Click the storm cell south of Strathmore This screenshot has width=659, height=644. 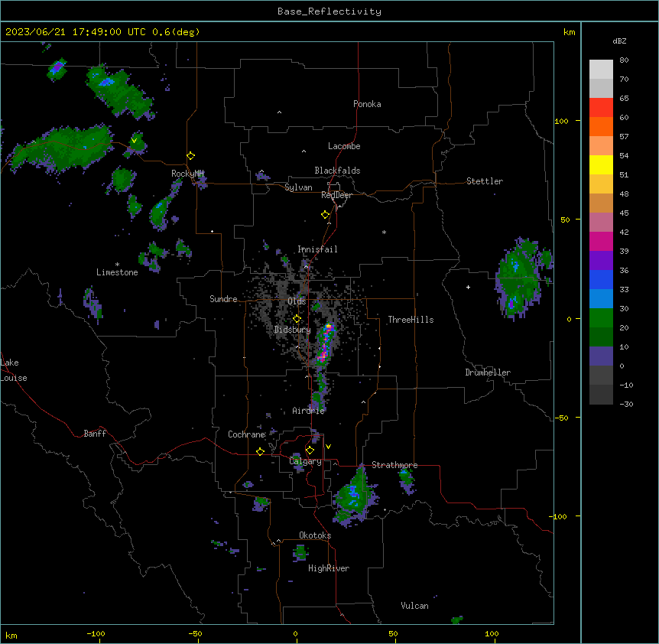(x=355, y=497)
